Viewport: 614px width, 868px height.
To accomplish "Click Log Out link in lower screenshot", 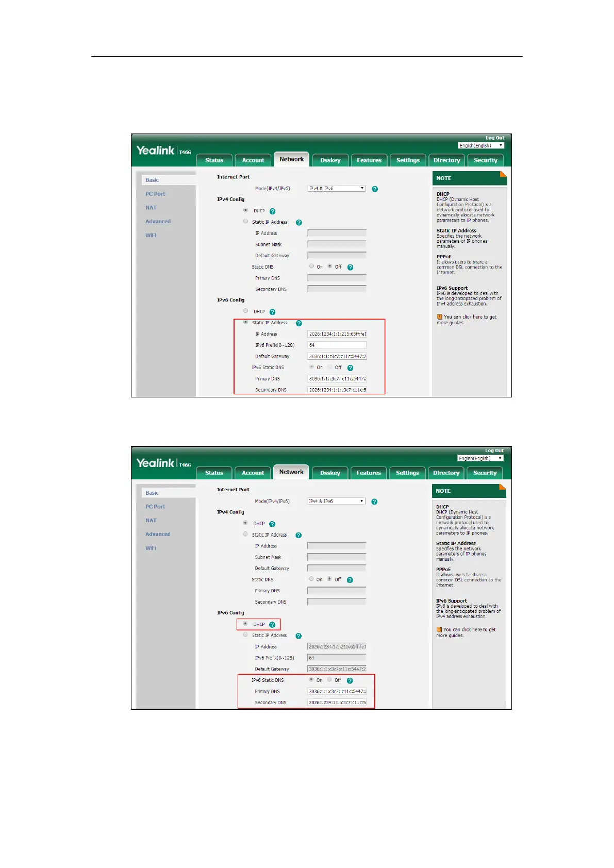I will point(494,451).
